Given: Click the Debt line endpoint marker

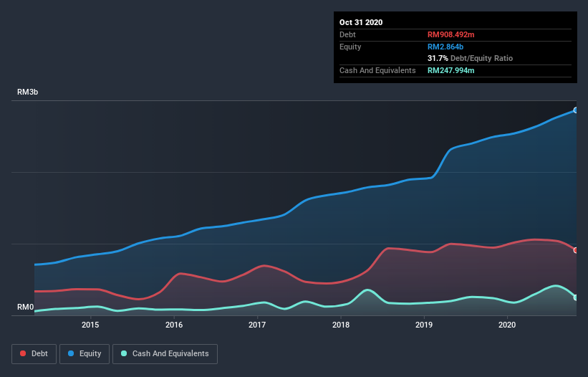Looking at the screenshot, I should [x=576, y=250].
